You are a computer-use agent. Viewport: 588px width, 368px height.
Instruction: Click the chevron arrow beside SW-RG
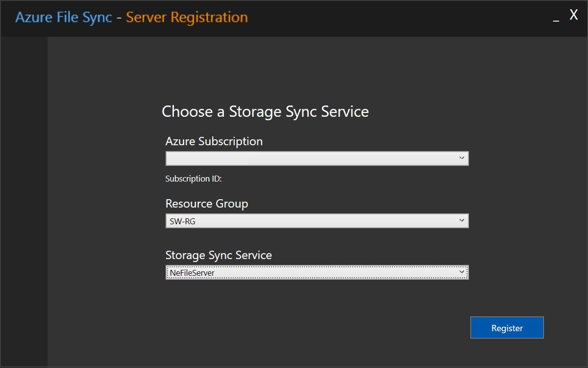coord(461,221)
